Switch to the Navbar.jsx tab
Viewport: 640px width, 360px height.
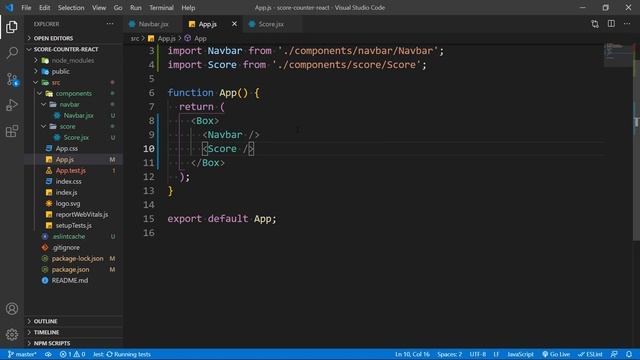tap(153, 24)
